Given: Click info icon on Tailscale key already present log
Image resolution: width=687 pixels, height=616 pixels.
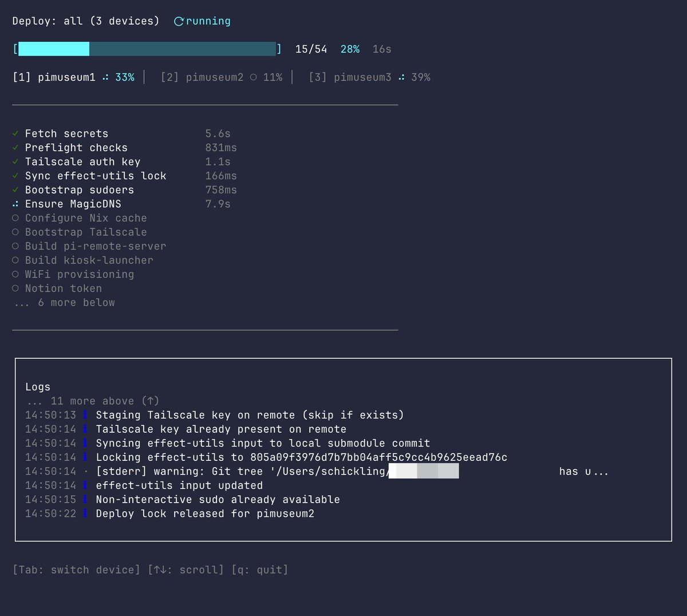Looking at the screenshot, I should [85, 429].
